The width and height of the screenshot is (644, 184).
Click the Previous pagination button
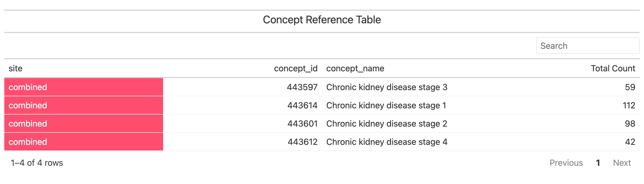click(566, 163)
